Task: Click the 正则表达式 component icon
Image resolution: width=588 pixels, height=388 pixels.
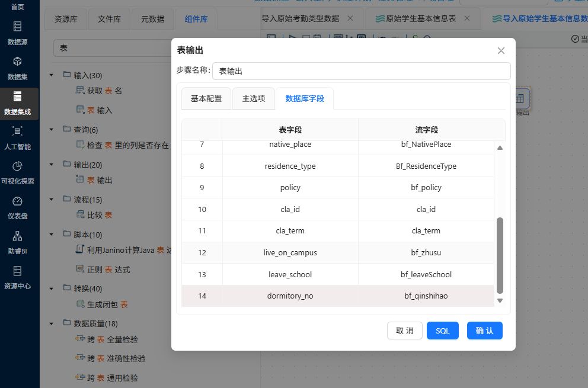Action: pos(80,268)
